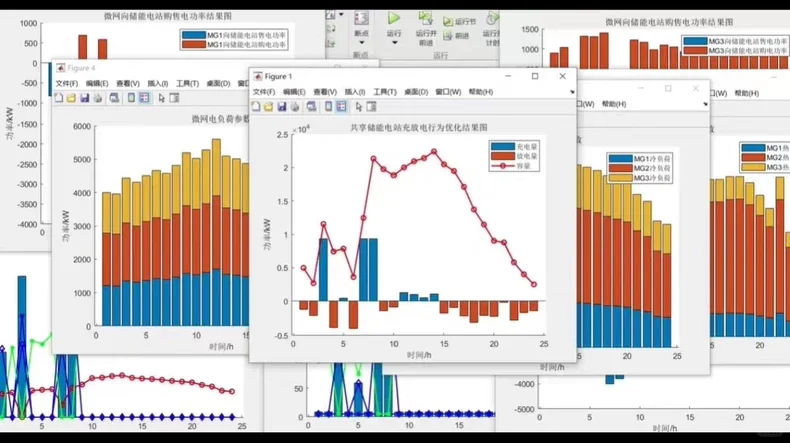Viewport: 790px width, 443px height.
Task: Click Save icon in Figure 4 toolbar
Action: [85, 98]
